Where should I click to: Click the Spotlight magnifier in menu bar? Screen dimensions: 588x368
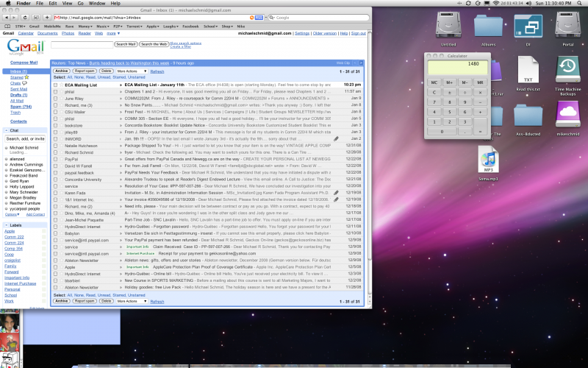tap(580, 3)
